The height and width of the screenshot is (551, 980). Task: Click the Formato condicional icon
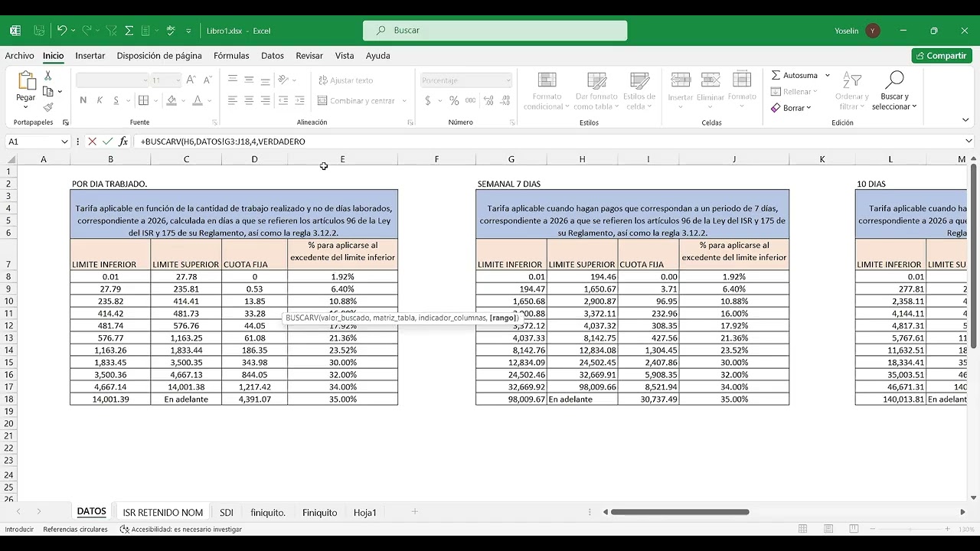[547, 80]
